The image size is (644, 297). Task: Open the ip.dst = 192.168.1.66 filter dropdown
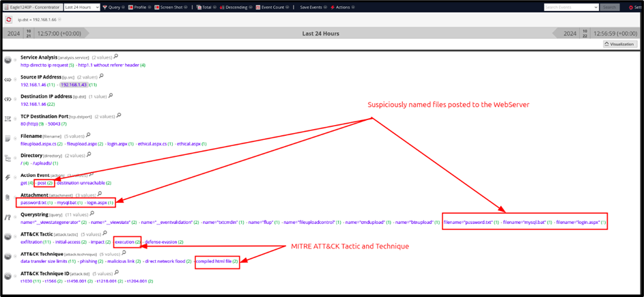(60, 19)
